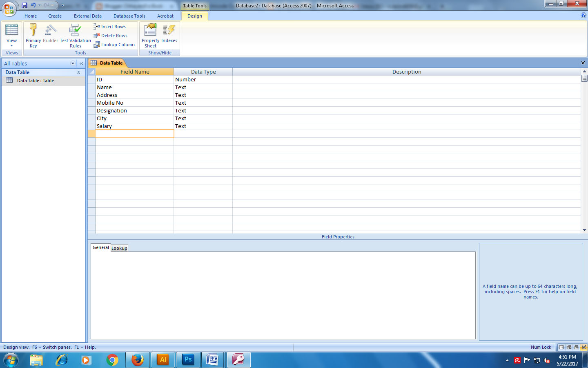
Task: Click Lookup Column
Action: [114, 45]
